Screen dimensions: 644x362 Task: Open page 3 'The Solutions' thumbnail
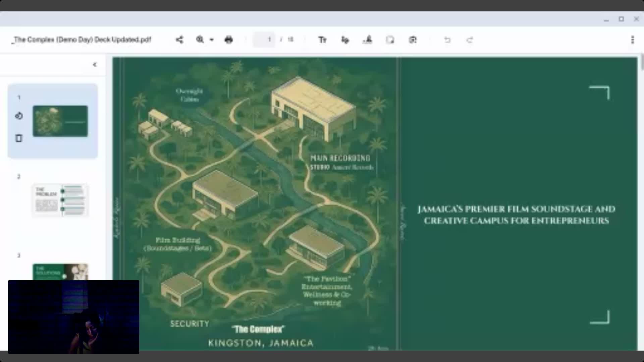pos(60,272)
